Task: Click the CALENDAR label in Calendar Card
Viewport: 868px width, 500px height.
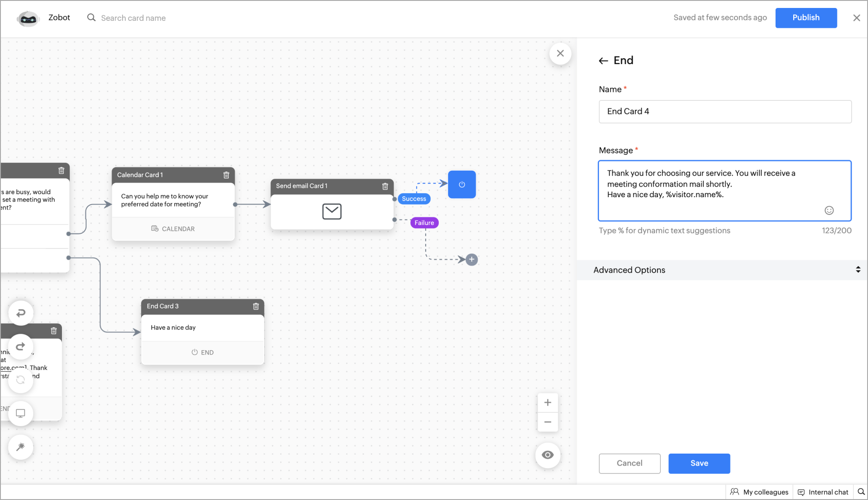Action: pos(173,229)
